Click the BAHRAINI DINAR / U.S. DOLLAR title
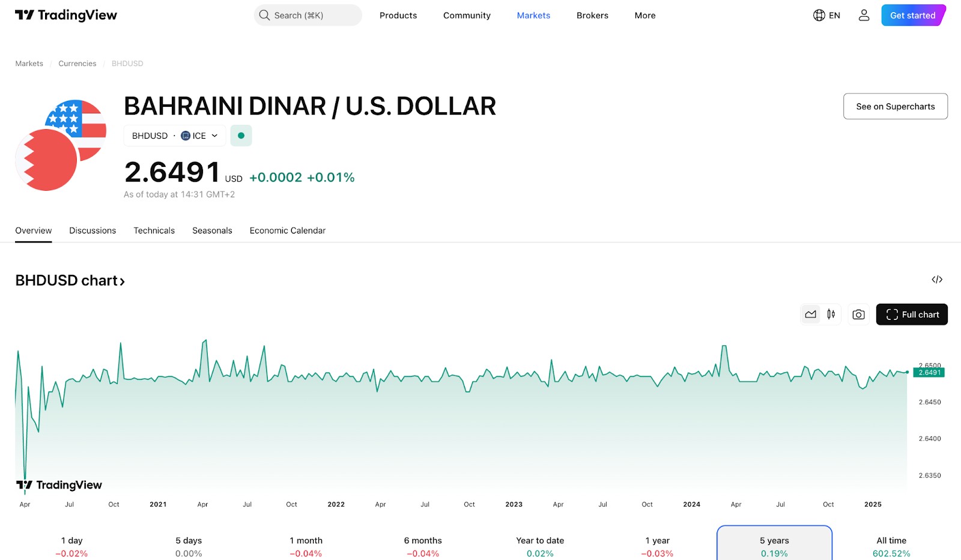 pos(310,106)
